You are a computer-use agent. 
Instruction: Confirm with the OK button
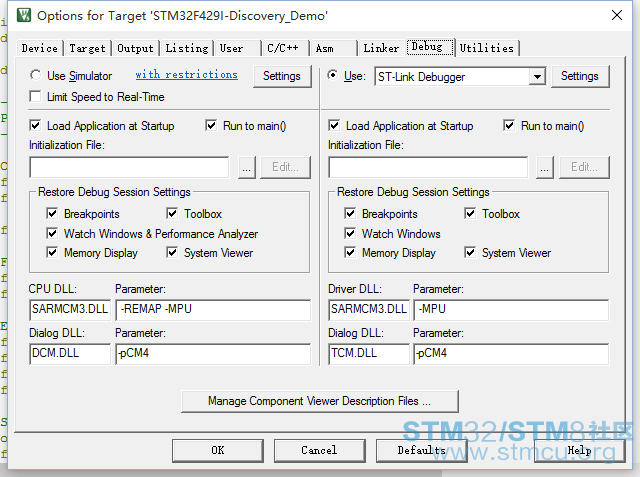coord(218,450)
